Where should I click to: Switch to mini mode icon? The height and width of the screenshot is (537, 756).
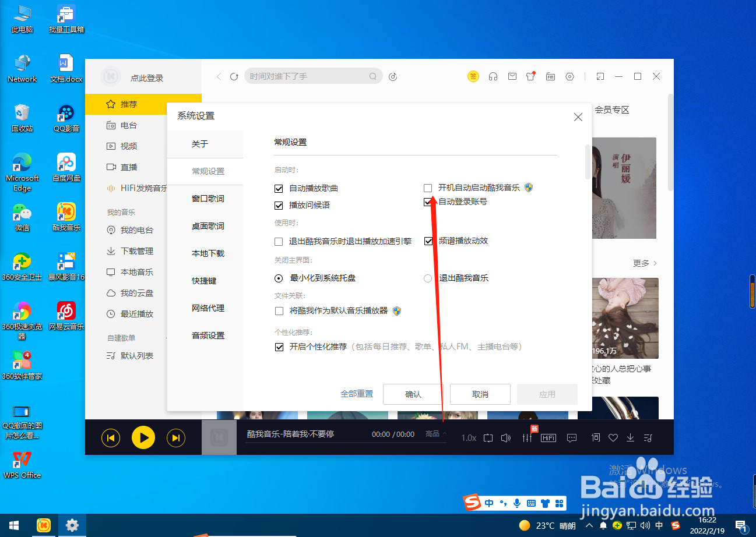(600, 76)
